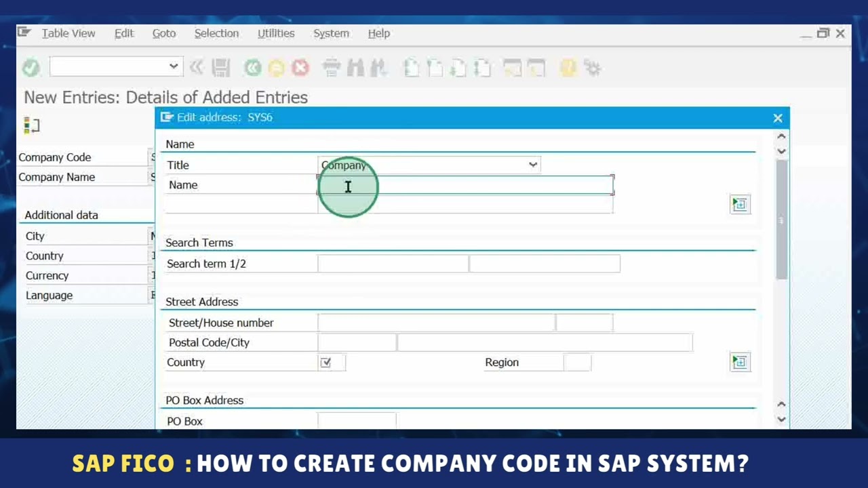Click the Find binoculars toolbar icon
Image resolution: width=868 pixels, height=488 pixels.
[x=355, y=67]
